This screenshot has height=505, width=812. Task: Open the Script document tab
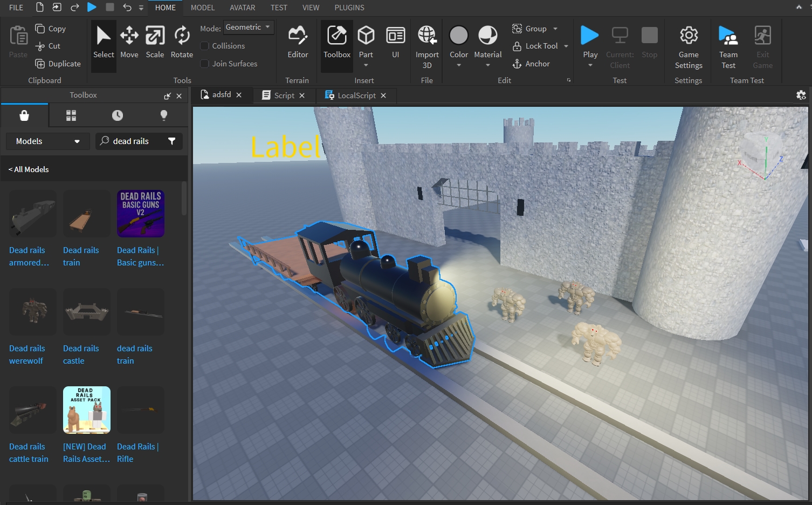[284, 95]
